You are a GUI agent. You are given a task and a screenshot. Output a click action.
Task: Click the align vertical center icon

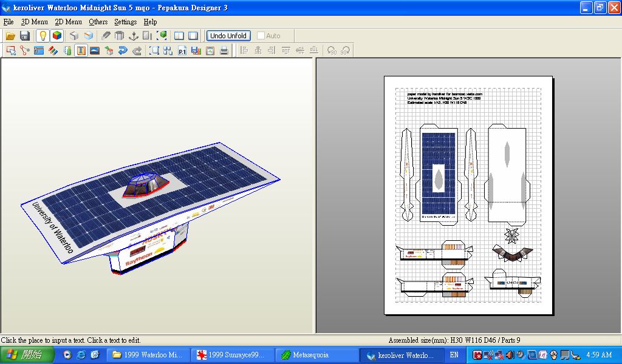coord(300,50)
